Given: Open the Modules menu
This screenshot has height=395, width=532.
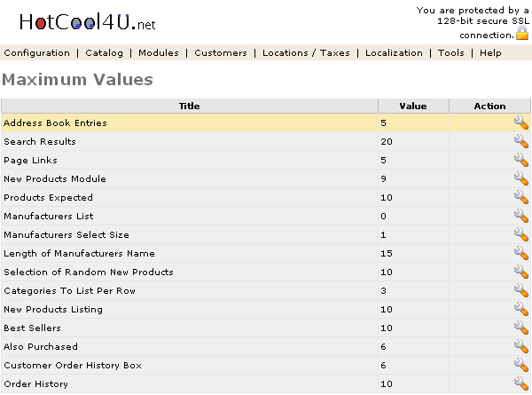Looking at the screenshot, I should click(159, 53).
